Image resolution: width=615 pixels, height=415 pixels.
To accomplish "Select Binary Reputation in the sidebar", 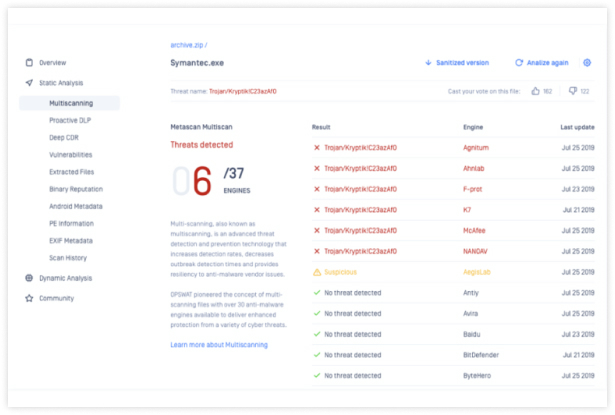I will pos(76,189).
